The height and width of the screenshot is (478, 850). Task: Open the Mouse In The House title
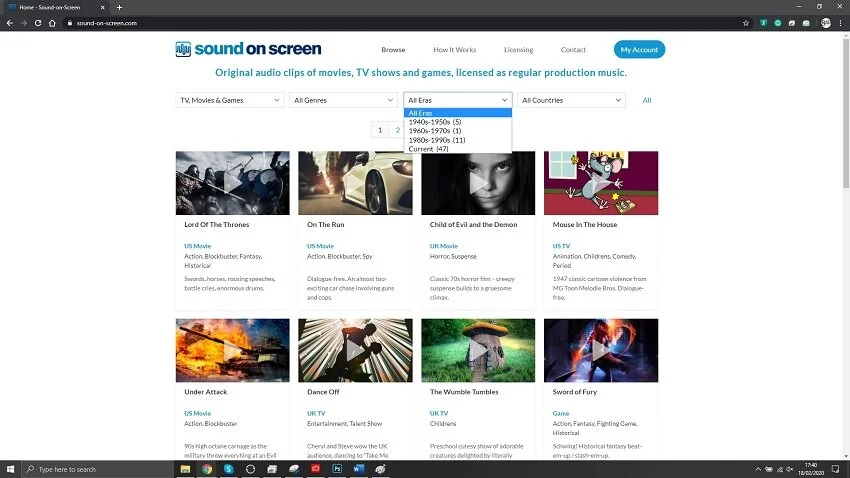click(584, 224)
